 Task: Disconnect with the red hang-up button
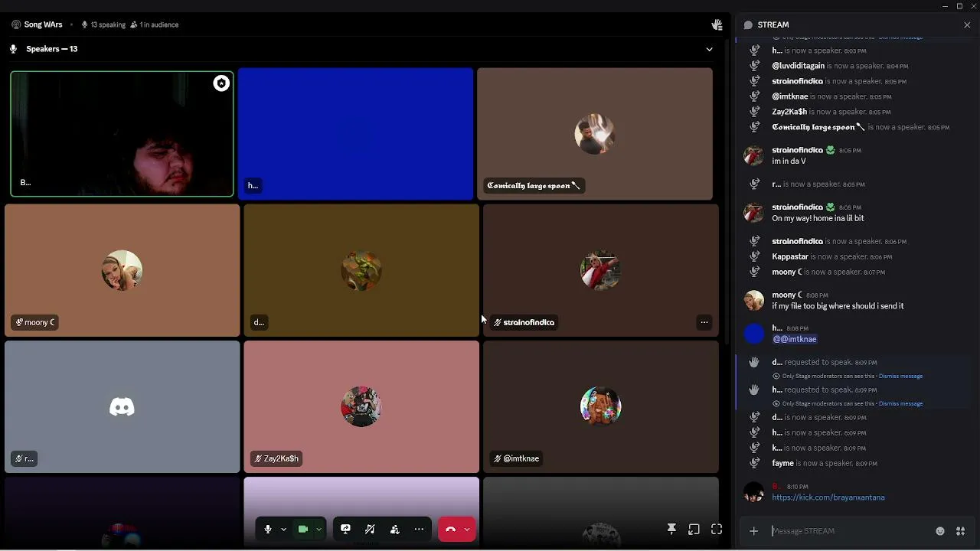point(450,530)
